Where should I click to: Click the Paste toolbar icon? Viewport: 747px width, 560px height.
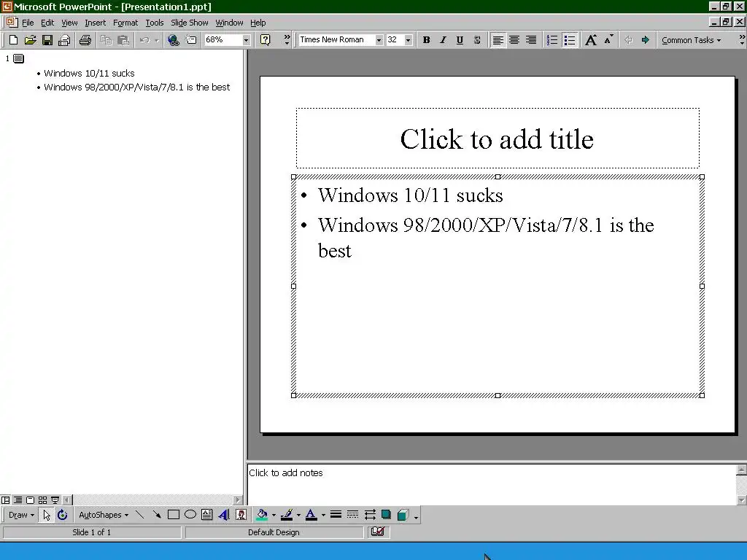coord(123,40)
